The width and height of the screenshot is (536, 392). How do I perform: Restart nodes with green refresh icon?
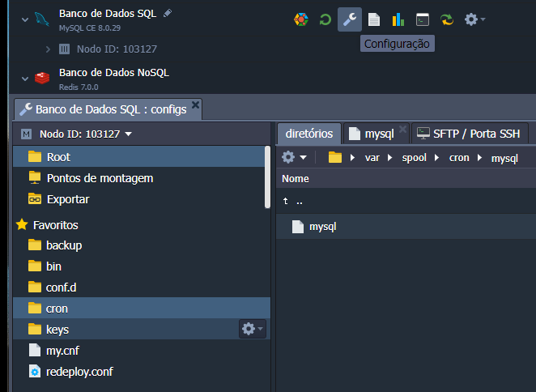[x=325, y=19]
